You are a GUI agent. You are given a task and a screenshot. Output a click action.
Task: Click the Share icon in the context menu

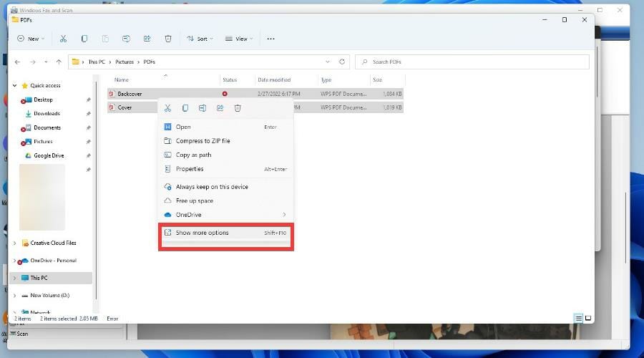pyautogui.click(x=220, y=108)
